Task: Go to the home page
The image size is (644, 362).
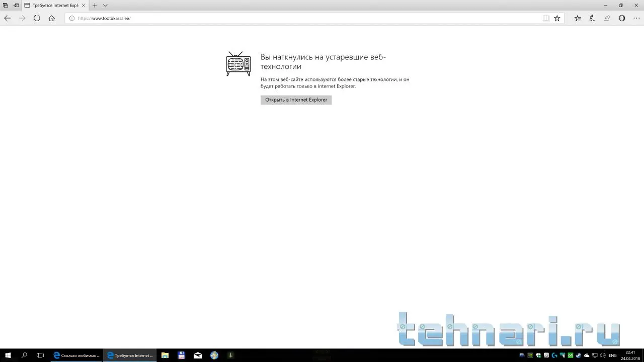Action: pyautogui.click(x=51, y=18)
